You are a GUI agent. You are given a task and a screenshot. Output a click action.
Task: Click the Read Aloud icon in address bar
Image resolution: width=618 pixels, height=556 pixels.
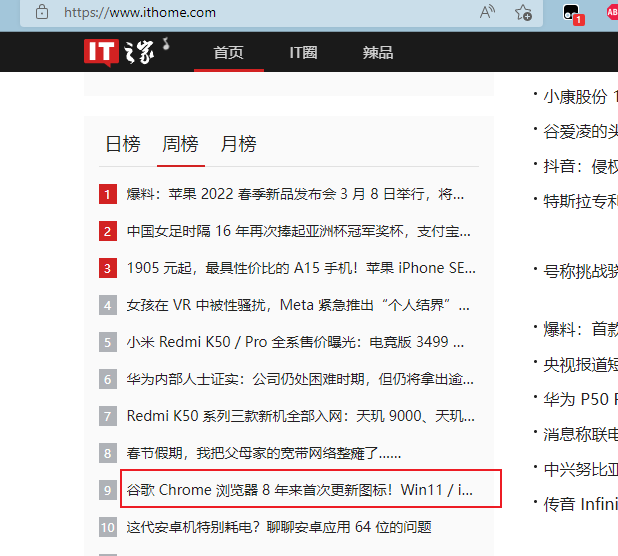tap(487, 12)
